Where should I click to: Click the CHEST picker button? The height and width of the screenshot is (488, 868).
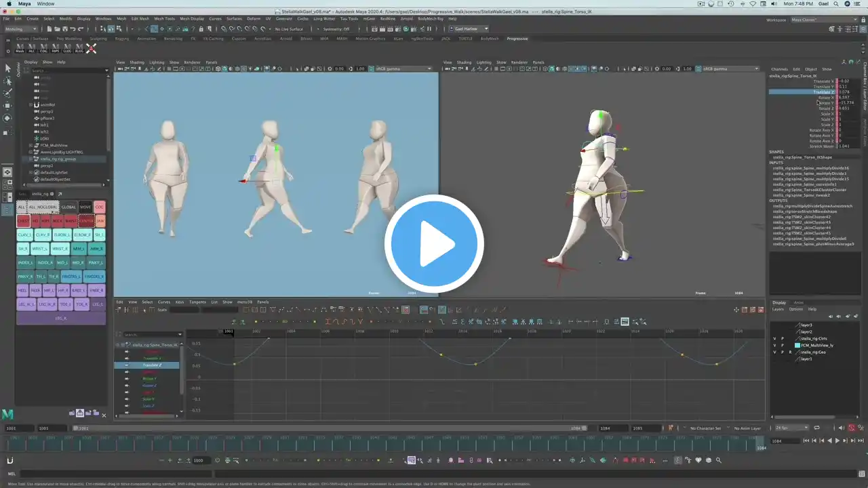(x=23, y=221)
